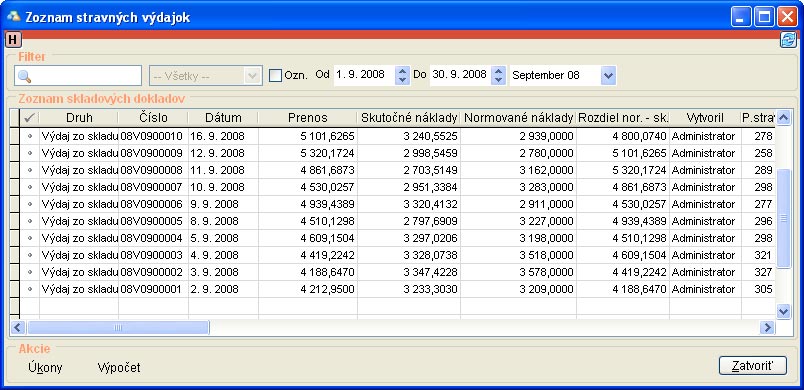Open the Úkony menu

(x=46, y=367)
